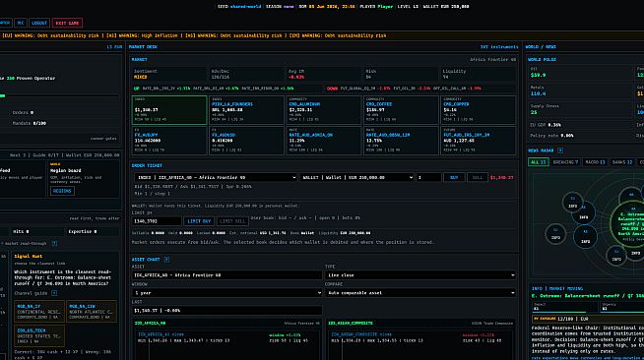
Task: Open the chart Window 1 year dropdown
Action: [x=226, y=293]
